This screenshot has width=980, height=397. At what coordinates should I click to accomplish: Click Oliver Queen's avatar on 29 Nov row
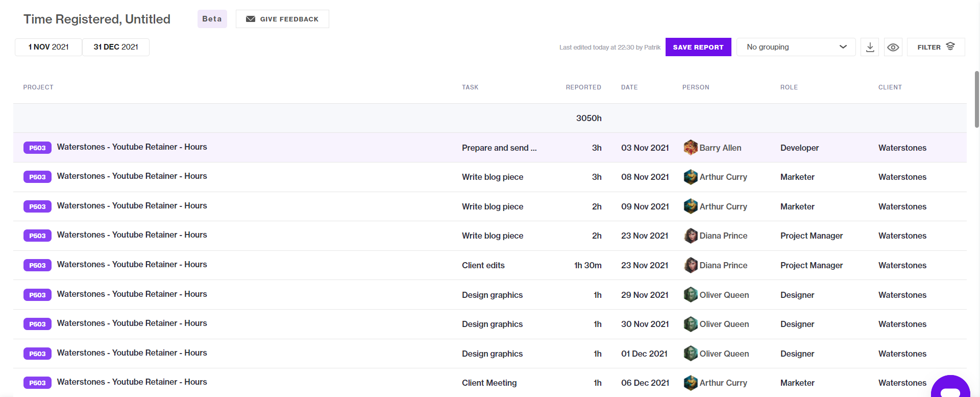point(691,295)
